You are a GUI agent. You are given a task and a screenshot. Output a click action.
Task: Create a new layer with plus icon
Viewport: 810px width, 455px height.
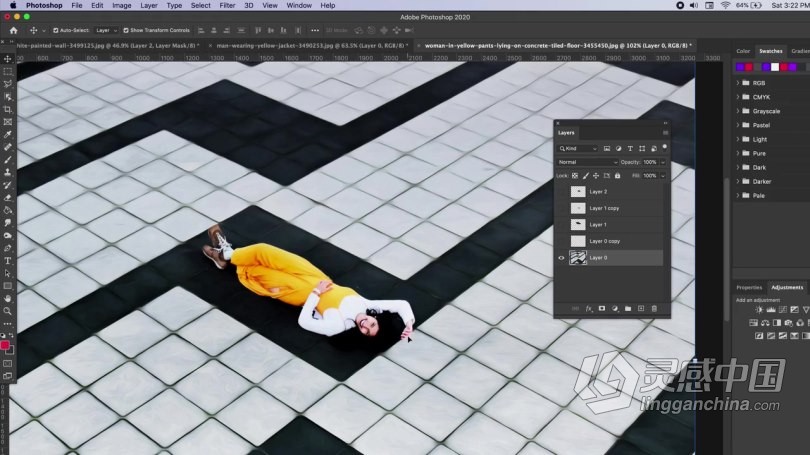[641, 308]
